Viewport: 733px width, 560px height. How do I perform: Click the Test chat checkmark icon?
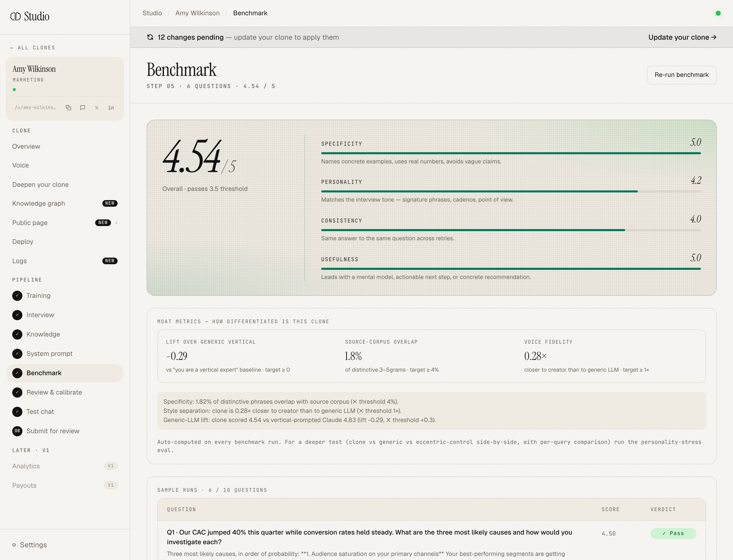pyautogui.click(x=17, y=412)
